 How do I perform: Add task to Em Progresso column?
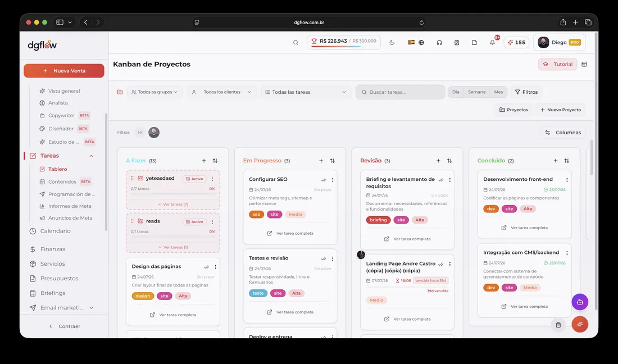click(321, 161)
